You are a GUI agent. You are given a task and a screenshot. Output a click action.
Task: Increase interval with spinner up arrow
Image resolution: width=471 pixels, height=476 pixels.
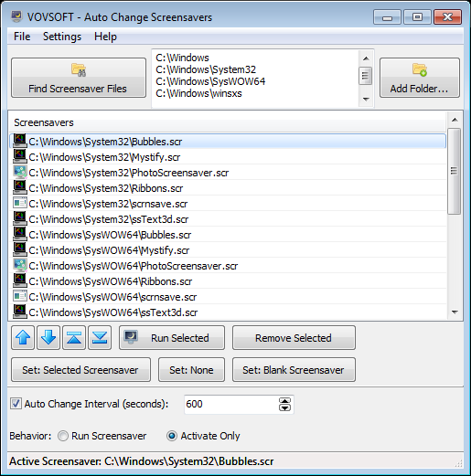[x=284, y=401]
